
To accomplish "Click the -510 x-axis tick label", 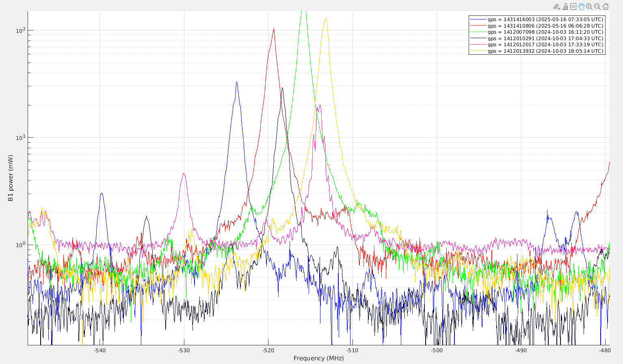I will (352, 350).
